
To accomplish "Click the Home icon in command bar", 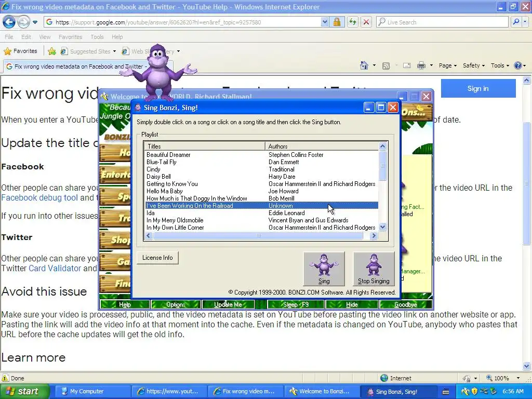I will coord(364,65).
